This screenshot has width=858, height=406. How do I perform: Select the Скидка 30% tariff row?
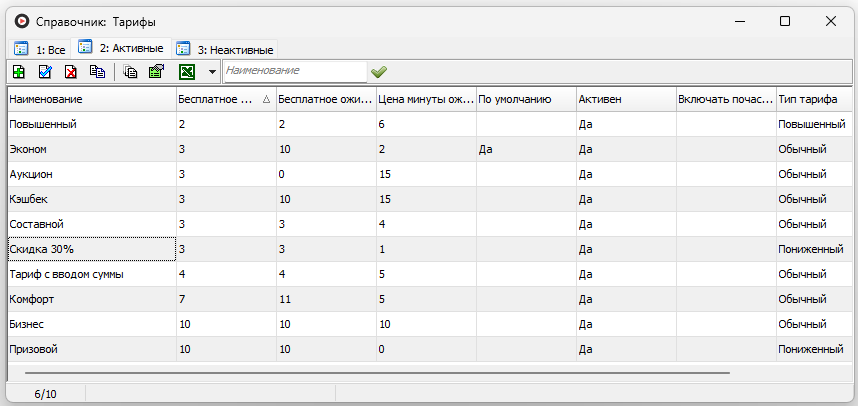pyautogui.click(x=430, y=250)
